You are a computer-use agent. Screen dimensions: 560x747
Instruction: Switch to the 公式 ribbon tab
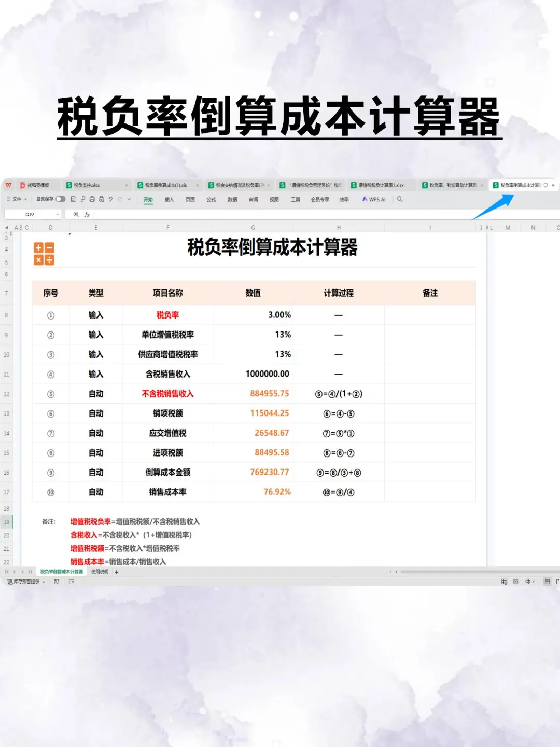pyautogui.click(x=211, y=199)
